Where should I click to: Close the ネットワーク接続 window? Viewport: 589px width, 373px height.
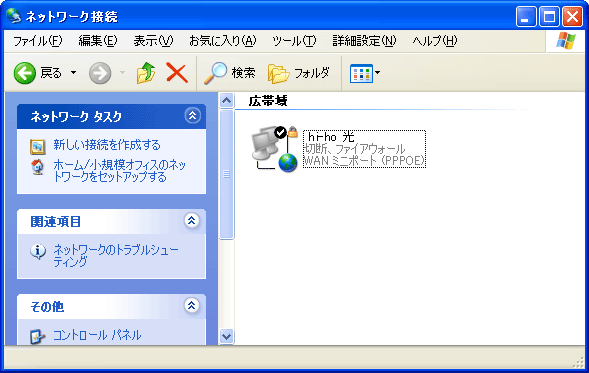(x=572, y=17)
